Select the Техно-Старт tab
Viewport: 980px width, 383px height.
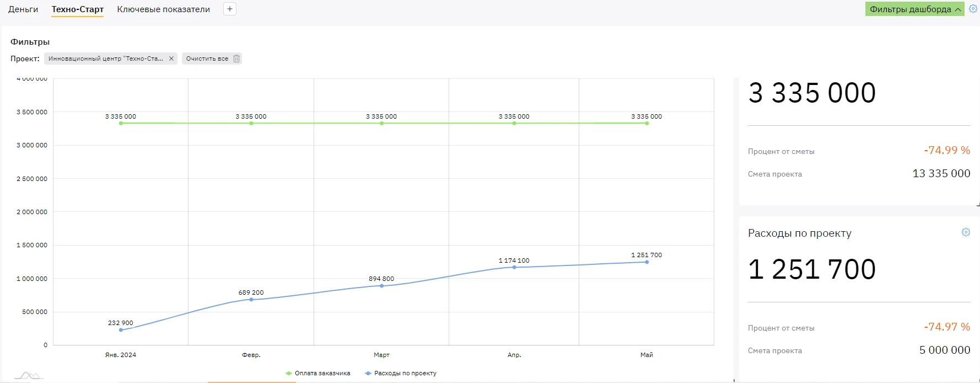78,9
